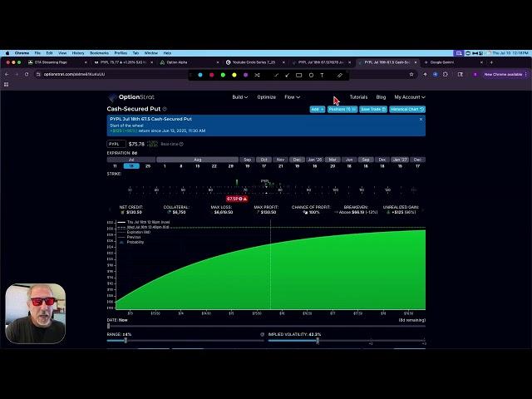Select the eraser tool in annotation bar
This screenshot has width=532, height=399.
coord(340,75)
